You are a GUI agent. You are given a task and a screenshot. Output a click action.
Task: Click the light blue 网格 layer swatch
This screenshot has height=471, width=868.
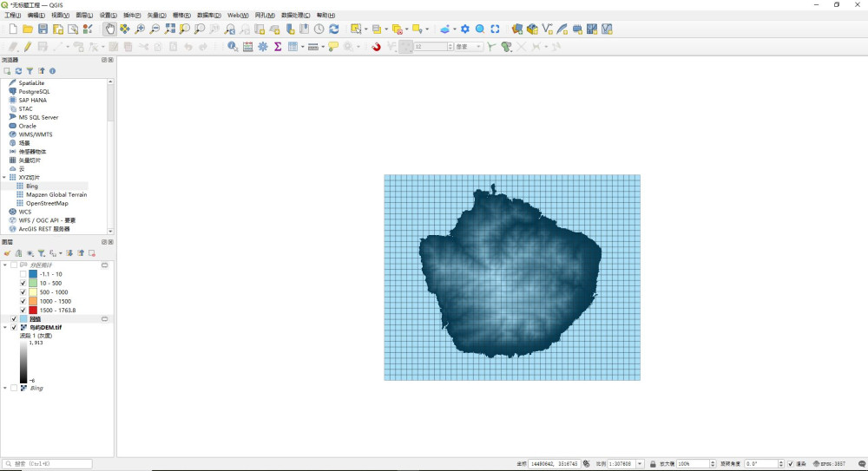pos(23,319)
